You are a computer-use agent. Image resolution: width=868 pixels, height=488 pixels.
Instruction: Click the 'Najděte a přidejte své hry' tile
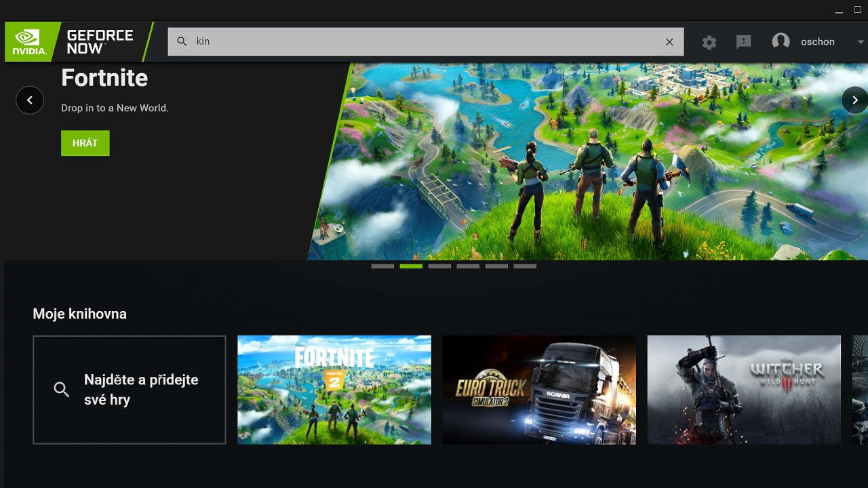pos(130,390)
